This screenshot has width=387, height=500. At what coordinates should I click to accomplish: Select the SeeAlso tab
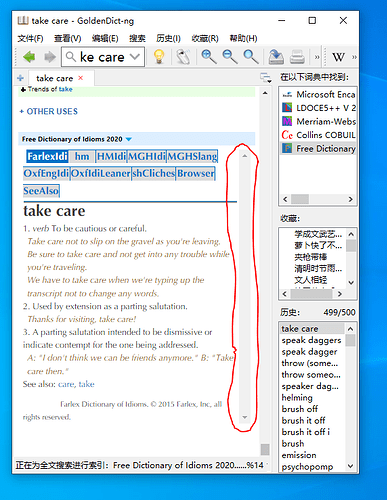point(41,191)
